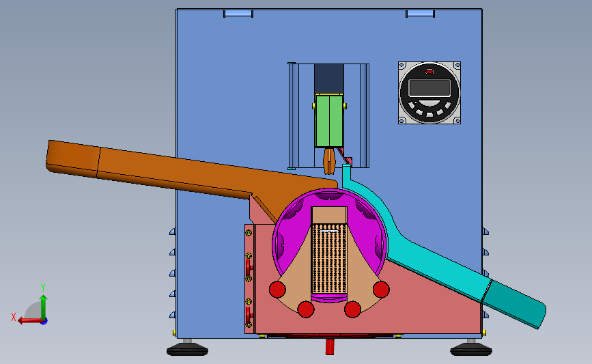
Task: Click the 'X' axis label
Action: point(14,317)
